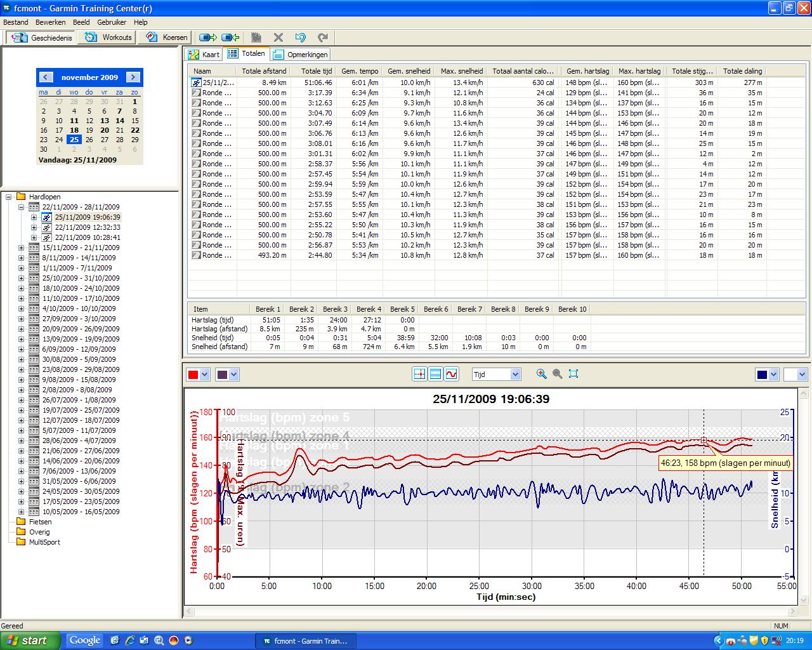Receive from device toolbar icon
This screenshot has height=650, width=812.
230,37
